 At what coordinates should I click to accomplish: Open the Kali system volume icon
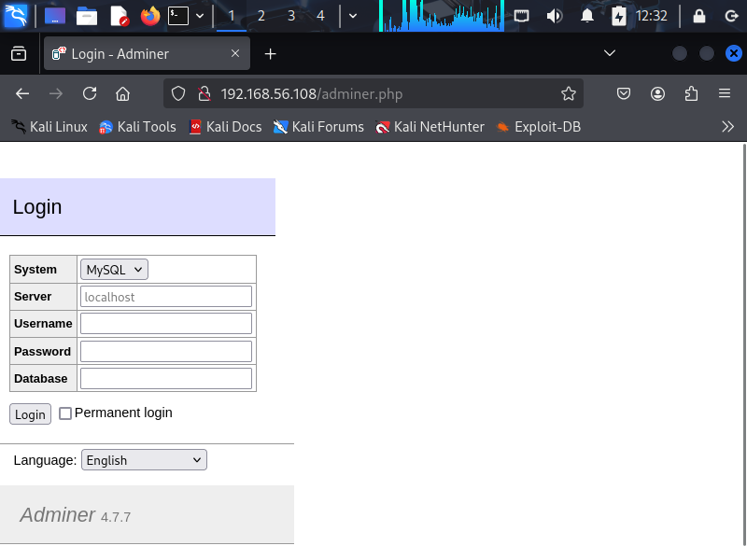click(554, 16)
